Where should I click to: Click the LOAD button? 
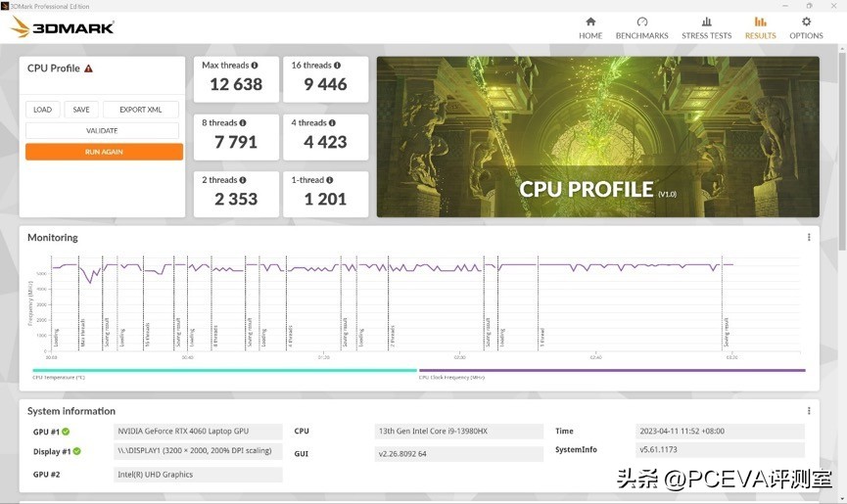tap(43, 110)
